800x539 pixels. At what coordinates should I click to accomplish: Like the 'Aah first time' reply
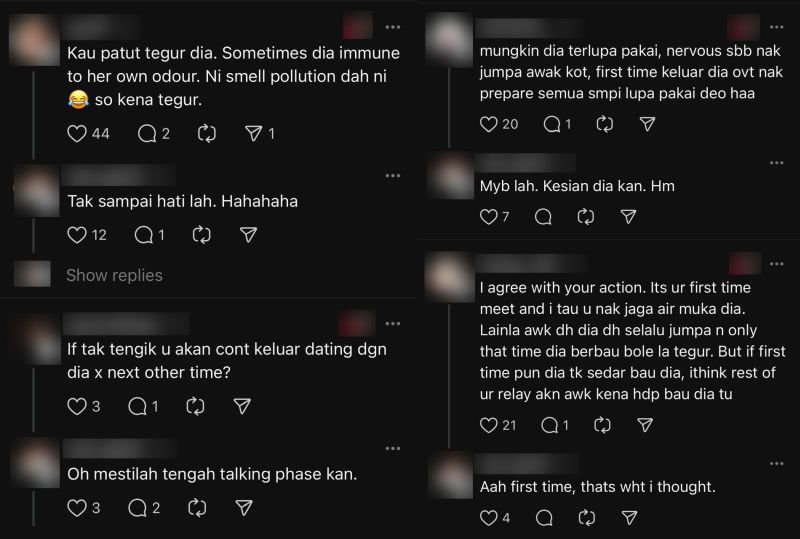(x=488, y=518)
